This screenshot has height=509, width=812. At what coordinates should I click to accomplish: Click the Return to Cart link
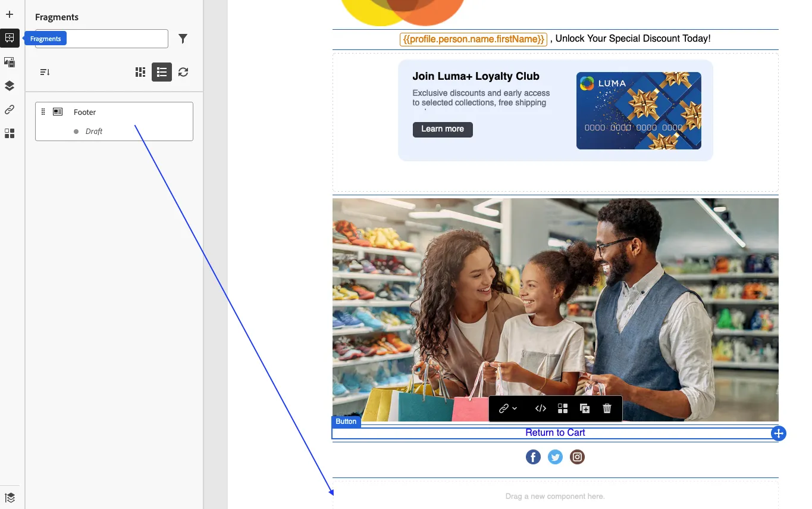(x=555, y=433)
